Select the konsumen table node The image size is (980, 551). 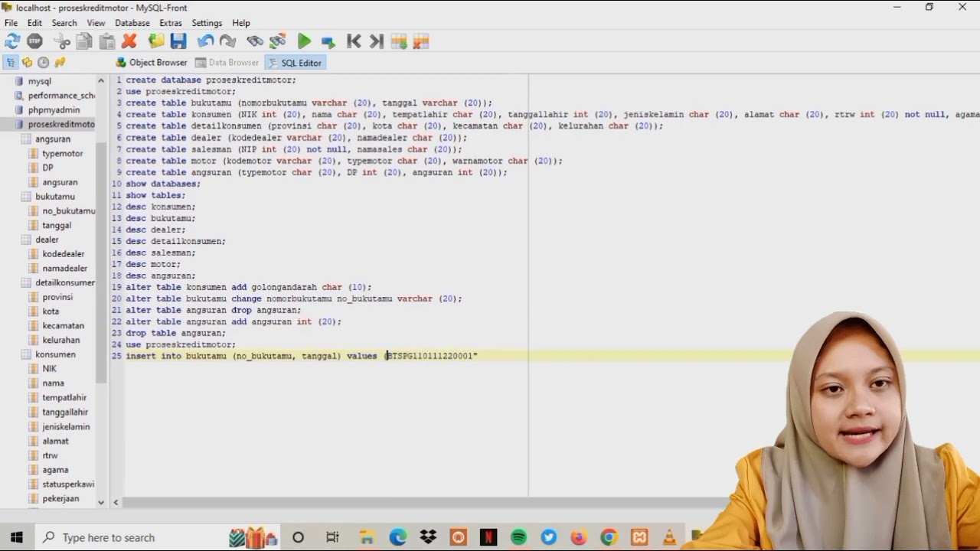(x=55, y=354)
